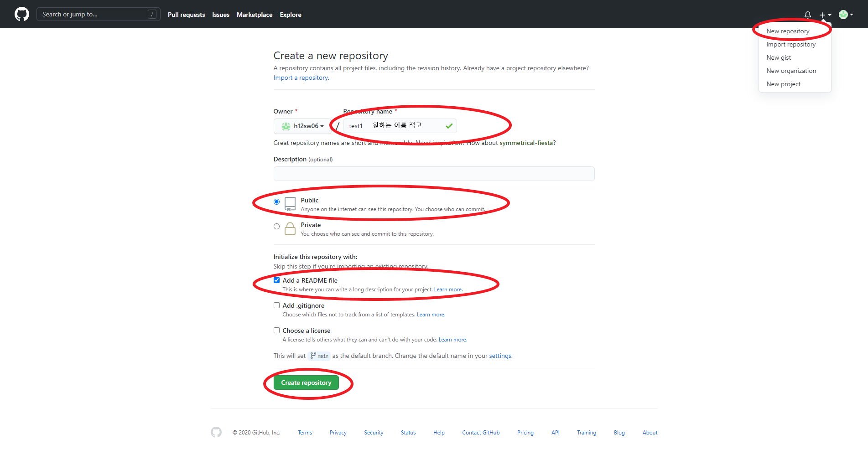Viewport: 868px width, 460px height.
Task: Go to Pull requests in top nav
Action: pyautogui.click(x=186, y=15)
